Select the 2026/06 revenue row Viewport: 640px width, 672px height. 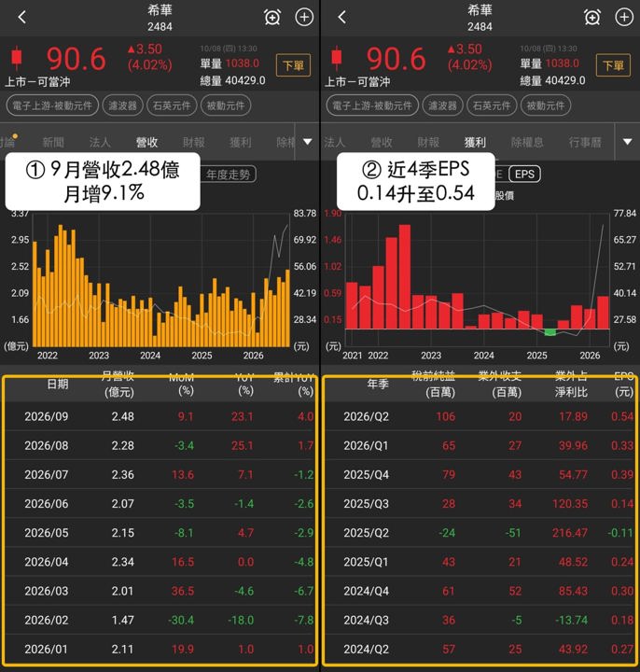coord(160,504)
